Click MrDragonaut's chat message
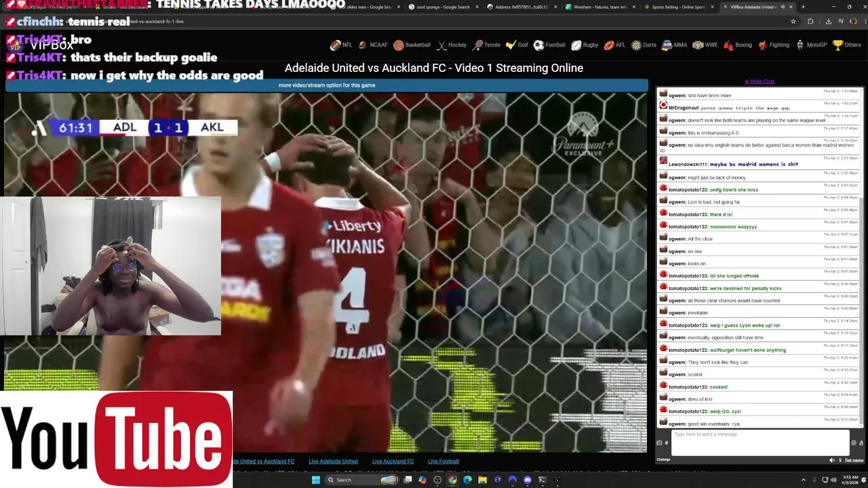The height and width of the screenshot is (488, 868). (x=745, y=108)
